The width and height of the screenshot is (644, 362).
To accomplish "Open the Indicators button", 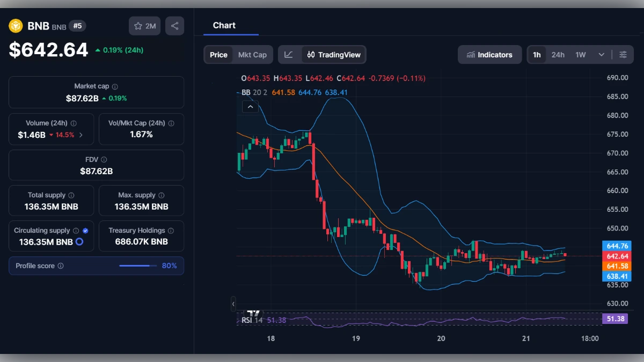I will tap(489, 55).
